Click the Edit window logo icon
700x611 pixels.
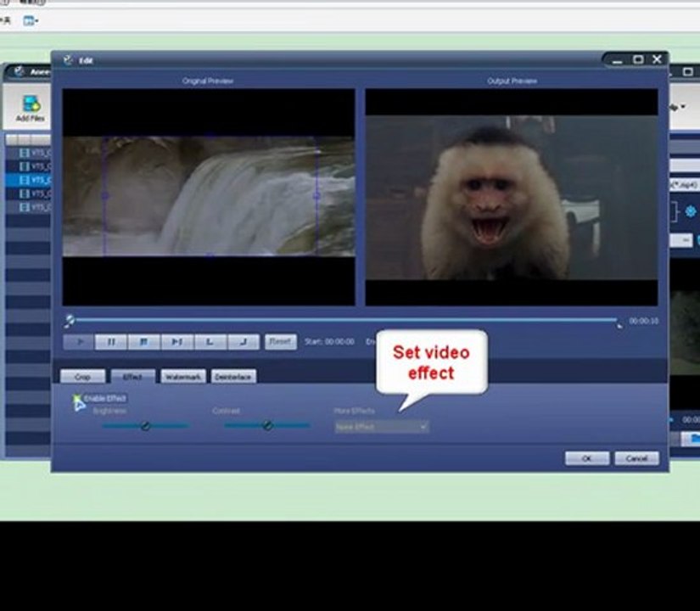pos(68,60)
